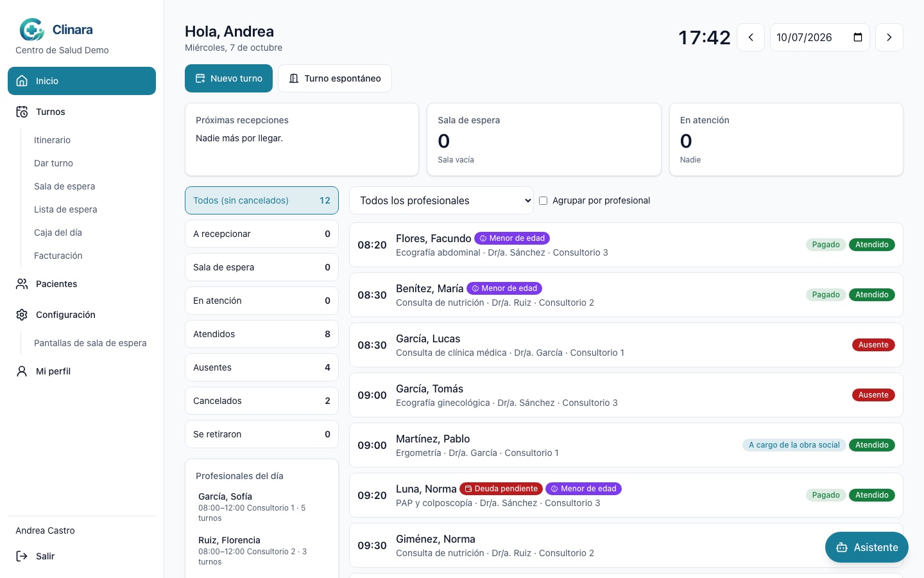Open the date picker calendar icon
Screen dimensions: 924x578
[858, 37]
